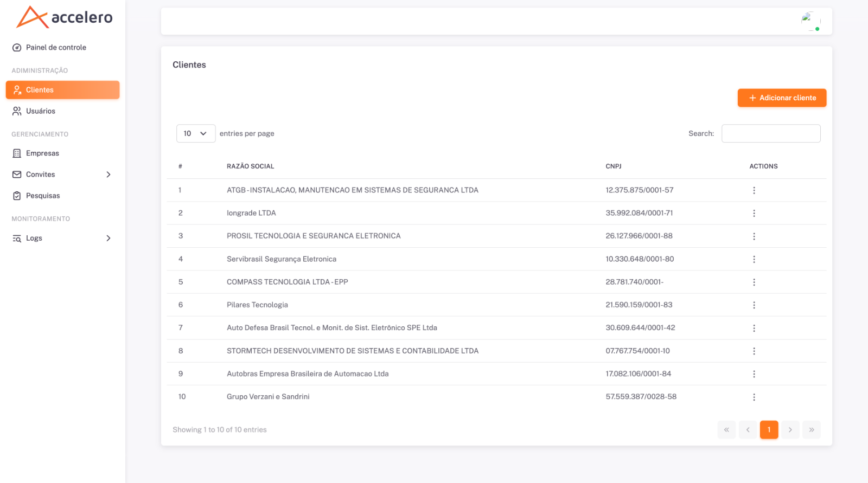This screenshot has height=483, width=868.
Task: Open actions for STORMTECH DESENVOLVIMENTO row
Action: 754,351
